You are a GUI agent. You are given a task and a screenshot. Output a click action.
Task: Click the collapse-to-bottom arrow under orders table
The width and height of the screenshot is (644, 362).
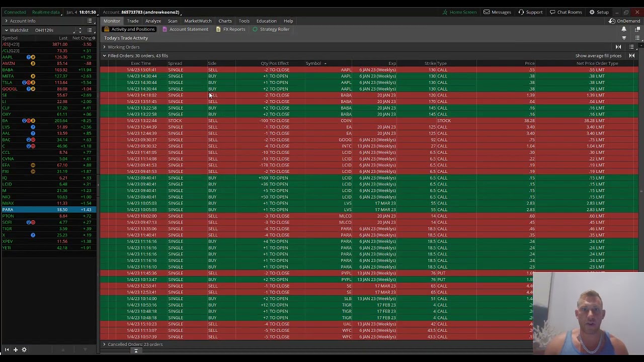(136, 351)
